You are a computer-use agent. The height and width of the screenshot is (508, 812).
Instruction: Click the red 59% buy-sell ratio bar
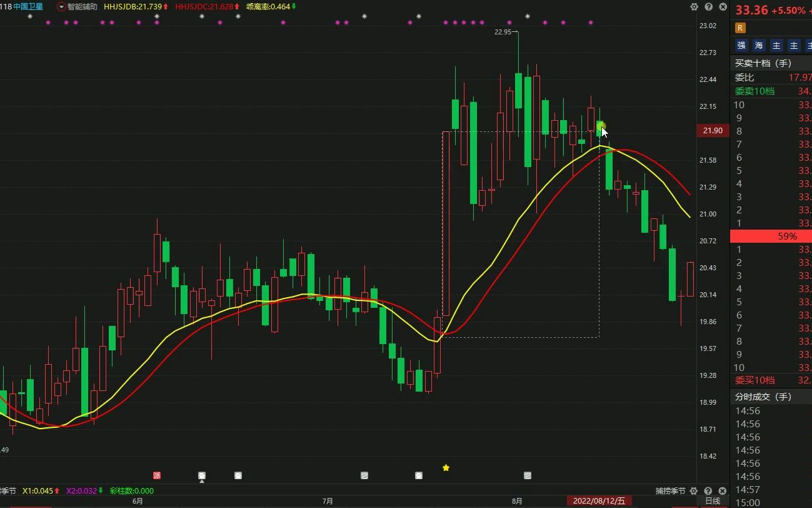[771, 236]
